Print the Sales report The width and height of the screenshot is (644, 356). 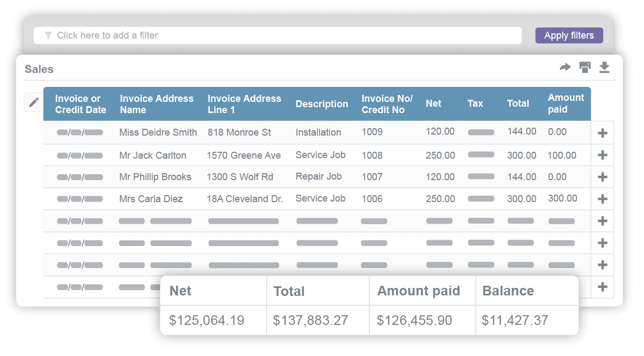[x=585, y=67]
